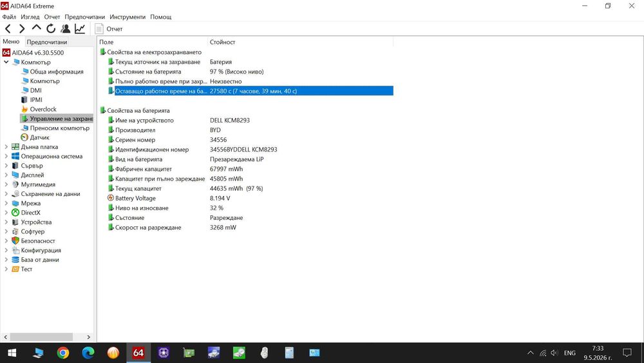
Task: Click the Софтуер icon in tree
Action: tap(15, 231)
